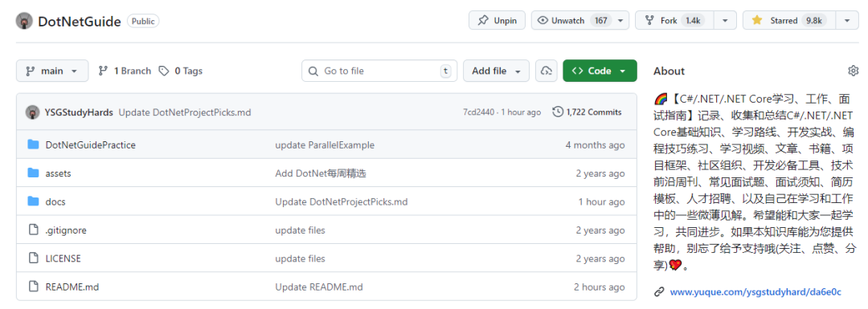Image resolution: width=868 pixels, height=309 pixels.
Task: Open the star lists dropdown arrow
Action: pyautogui.click(x=847, y=20)
